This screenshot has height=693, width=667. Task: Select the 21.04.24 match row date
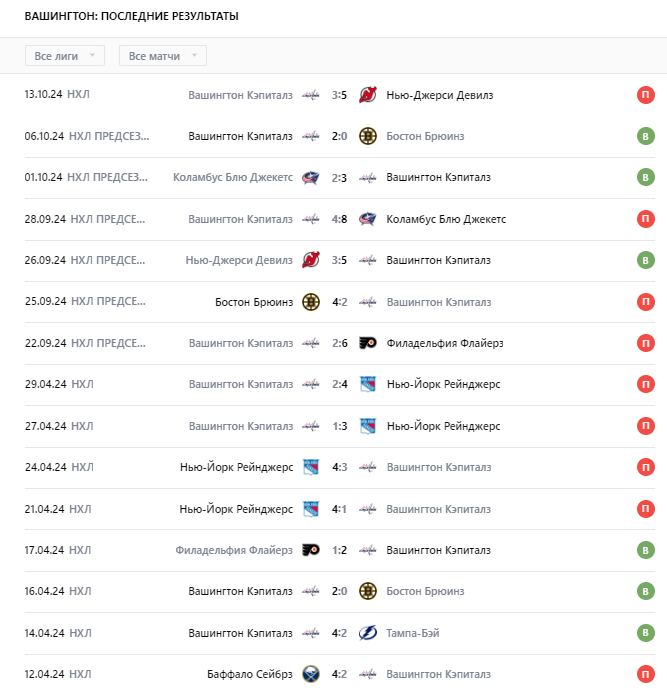(x=44, y=509)
